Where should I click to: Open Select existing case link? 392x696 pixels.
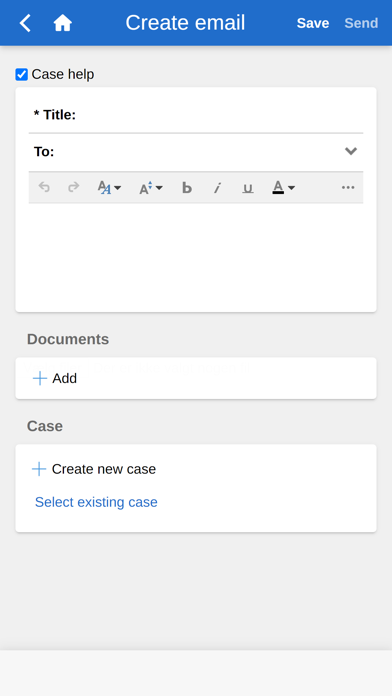[96, 502]
